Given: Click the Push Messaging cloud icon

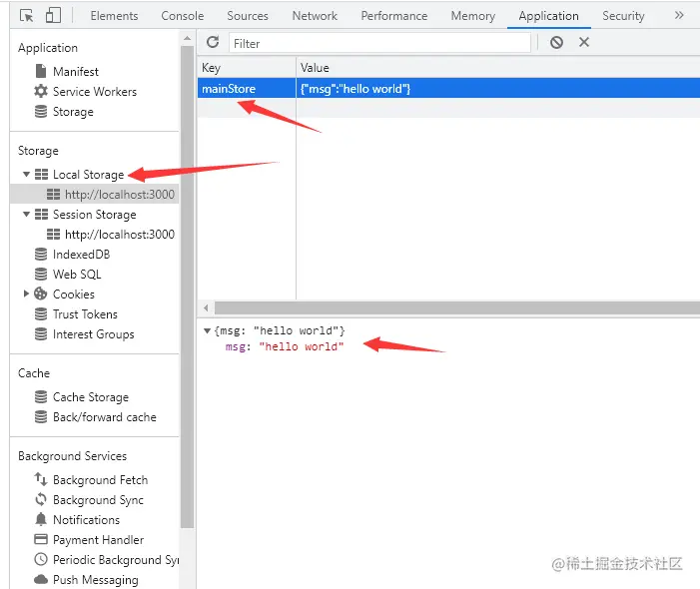Looking at the screenshot, I should coord(41,579).
